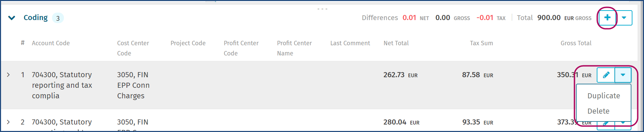
Task: Edit row 1 with the pencil icon
Action: click(x=606, y=75)
